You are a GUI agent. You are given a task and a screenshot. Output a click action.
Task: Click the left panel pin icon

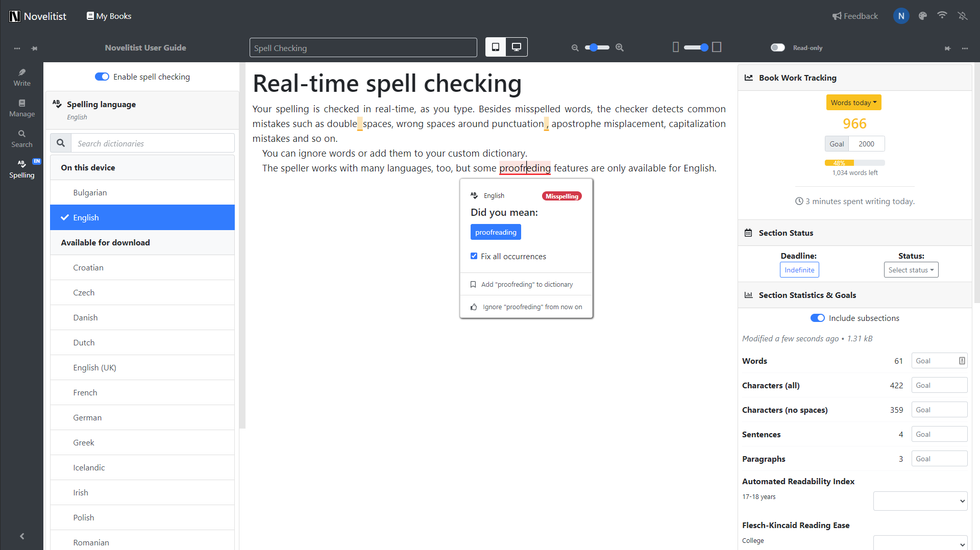34,48
